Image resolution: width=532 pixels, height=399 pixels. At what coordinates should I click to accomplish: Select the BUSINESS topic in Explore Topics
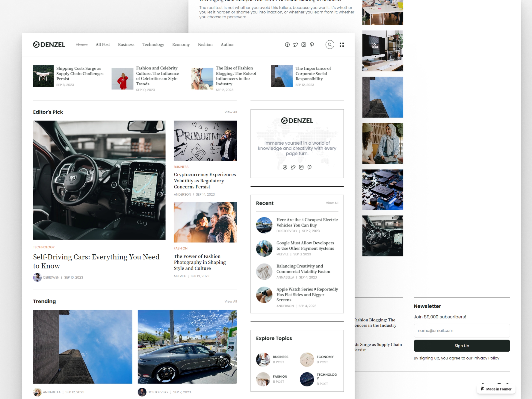click(280, 357)
